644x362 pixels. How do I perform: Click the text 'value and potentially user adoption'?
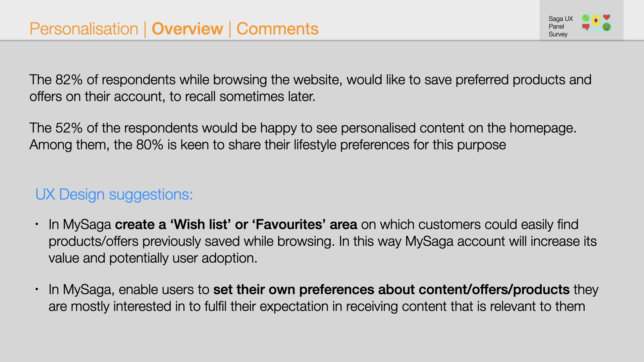coord(153,258)
